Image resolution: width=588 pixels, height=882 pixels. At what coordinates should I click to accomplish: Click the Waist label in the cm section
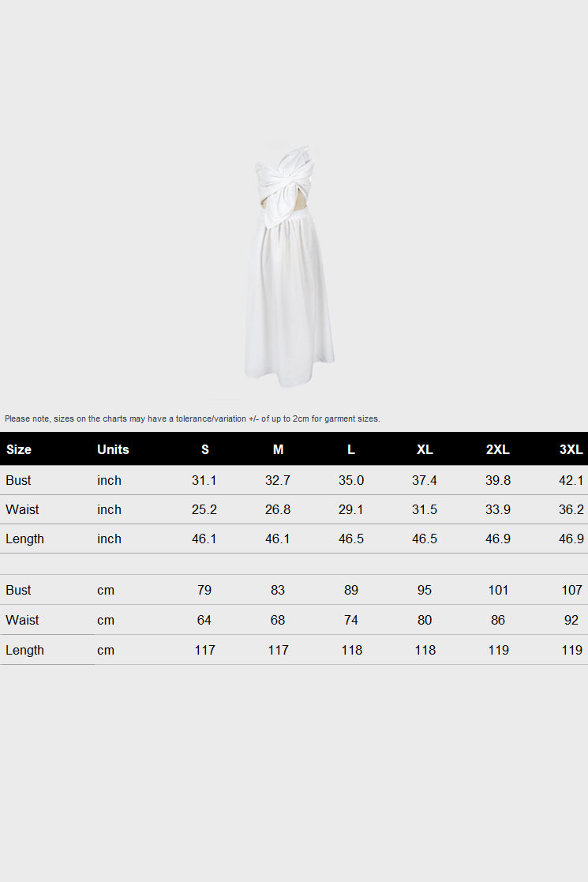(22, 620)
